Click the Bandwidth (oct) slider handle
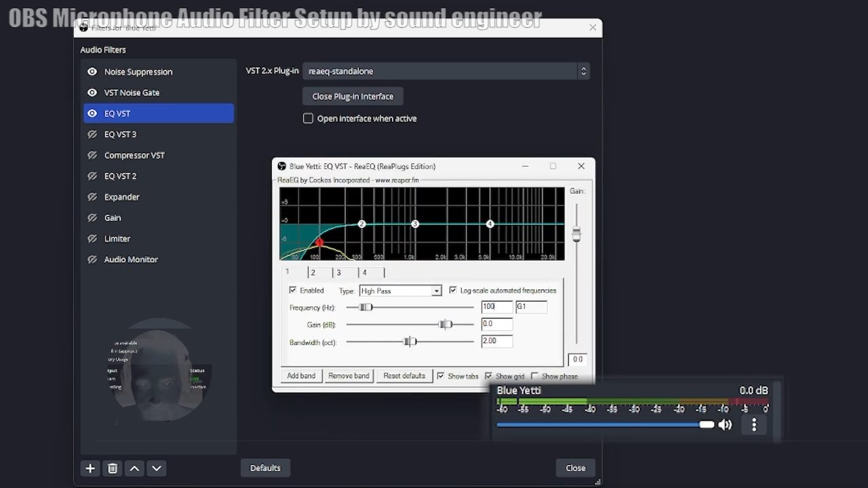 (x=410, y=342)
